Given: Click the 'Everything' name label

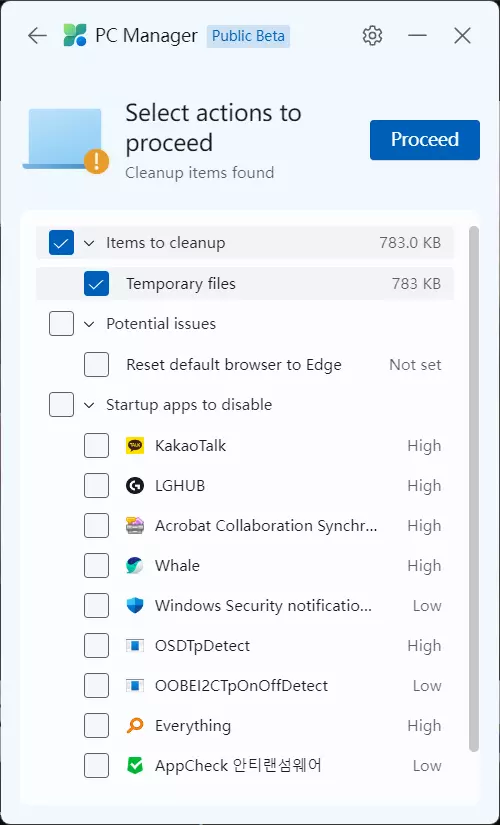Looking at the screenshot, I should click(x=193, y=726).
